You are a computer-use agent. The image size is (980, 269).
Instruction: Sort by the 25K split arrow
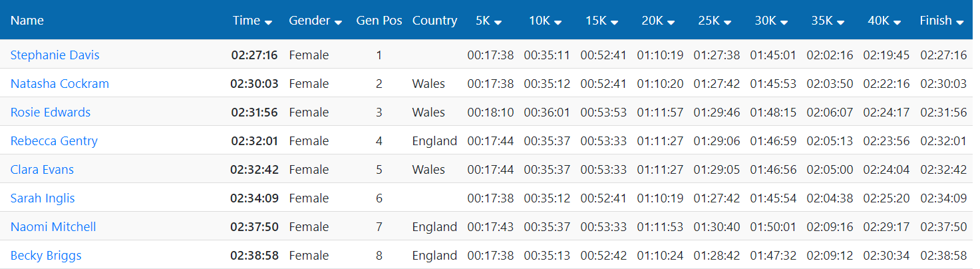click(727, 22)
